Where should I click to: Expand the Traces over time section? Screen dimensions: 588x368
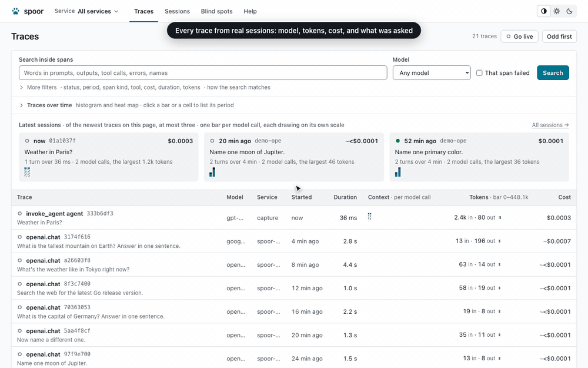coord(46,105)
